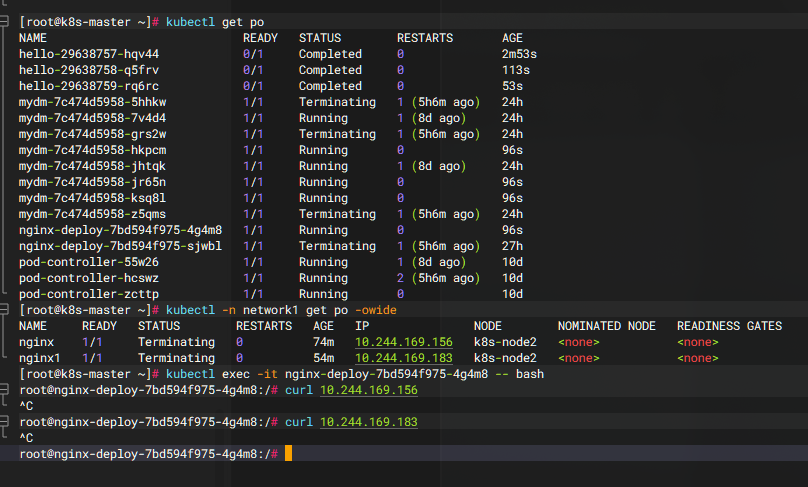Select pod name mydm-7c474d5958-grs2w

pos(92,134)
